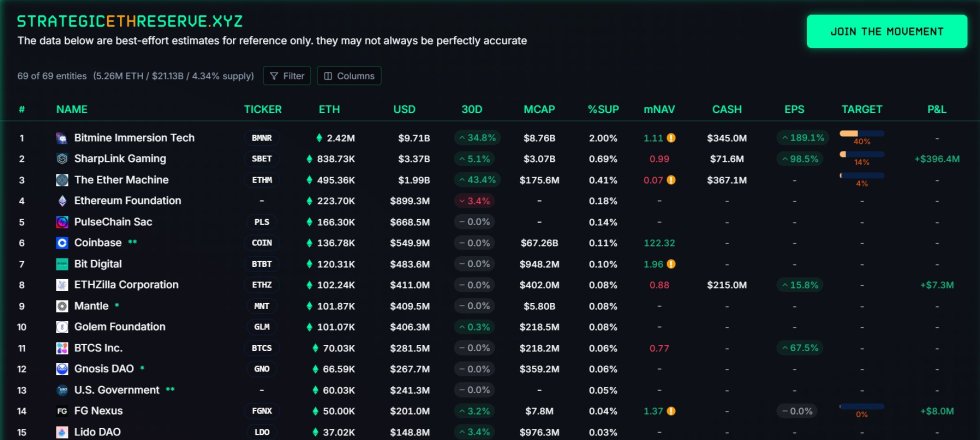This screenshot has width=980, height=440.
Task: Open the Columns selector
Action: (x=349, y=76)
